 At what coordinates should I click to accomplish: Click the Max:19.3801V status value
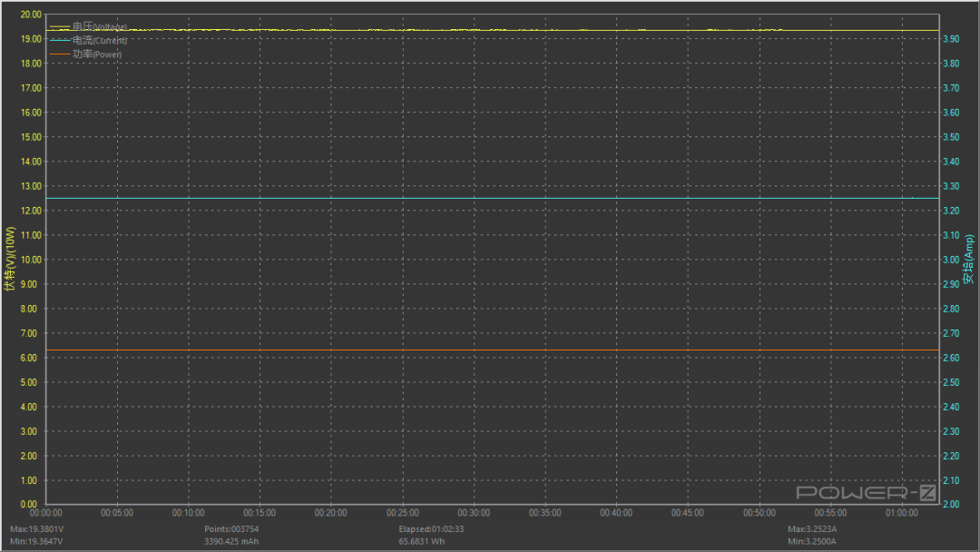tap(37, 529)
